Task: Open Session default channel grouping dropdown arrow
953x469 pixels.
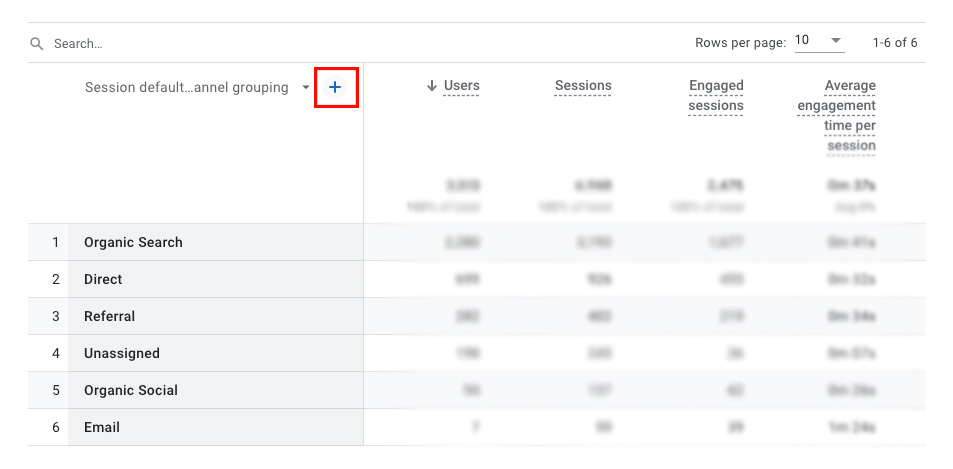Action: 306,88
